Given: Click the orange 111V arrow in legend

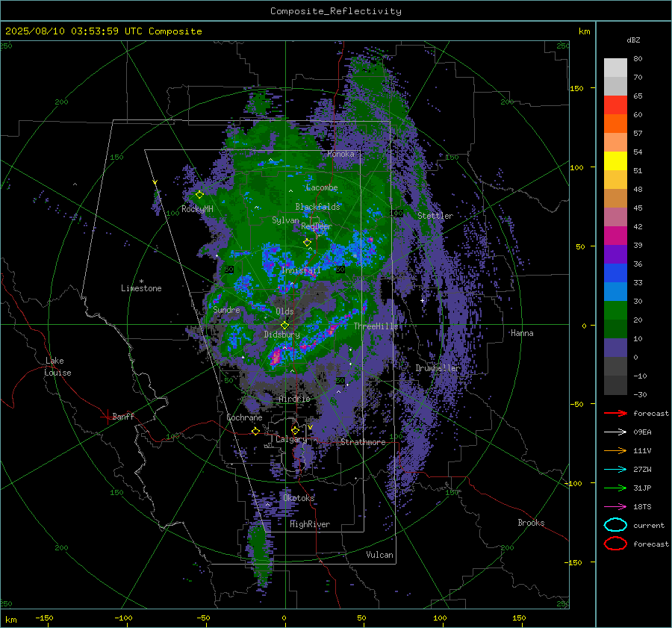Looking at the screenshot, I should 615,450.
